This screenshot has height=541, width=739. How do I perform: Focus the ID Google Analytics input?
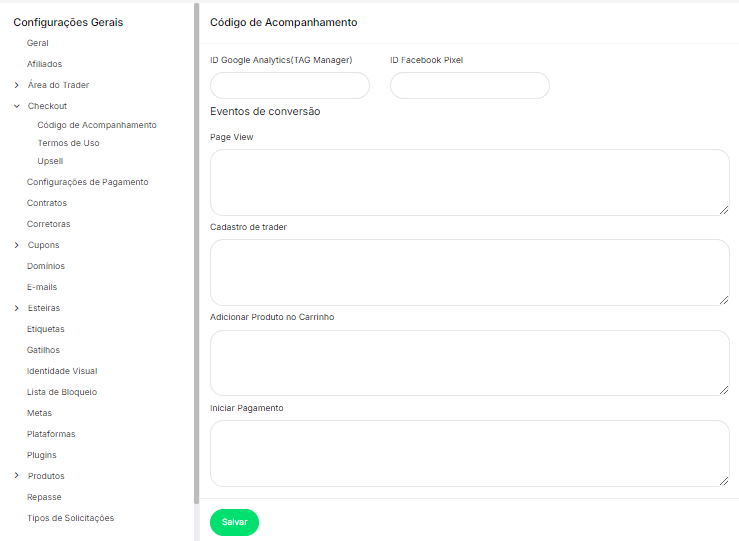coord(290,86)
